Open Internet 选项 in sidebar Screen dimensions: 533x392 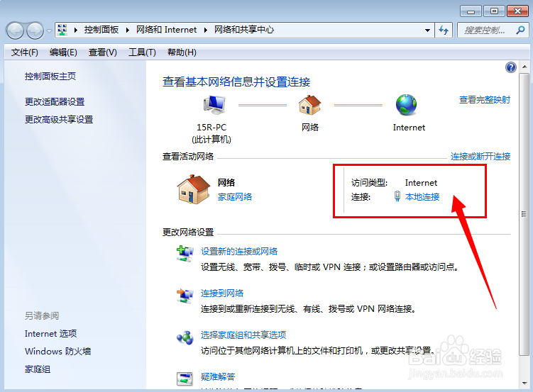tap(50, 334)
